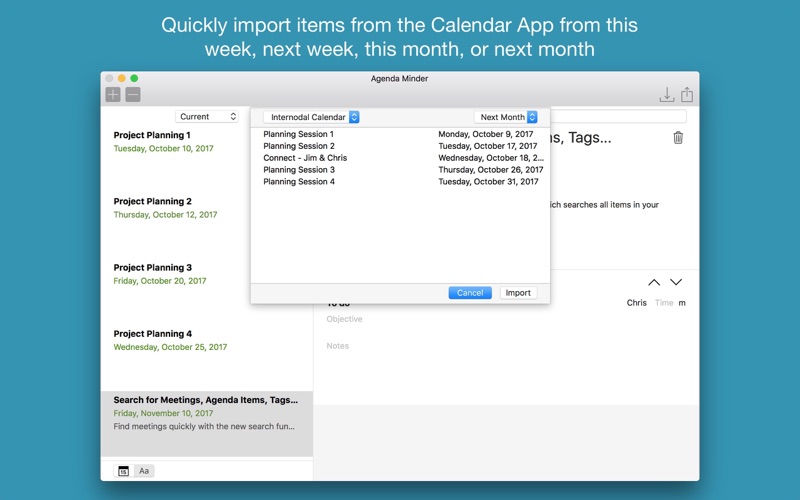Image resolution: width=800 pixels, height=500 pixels.
Task: Remove meeting with the minus button
Action: [133, 94]
